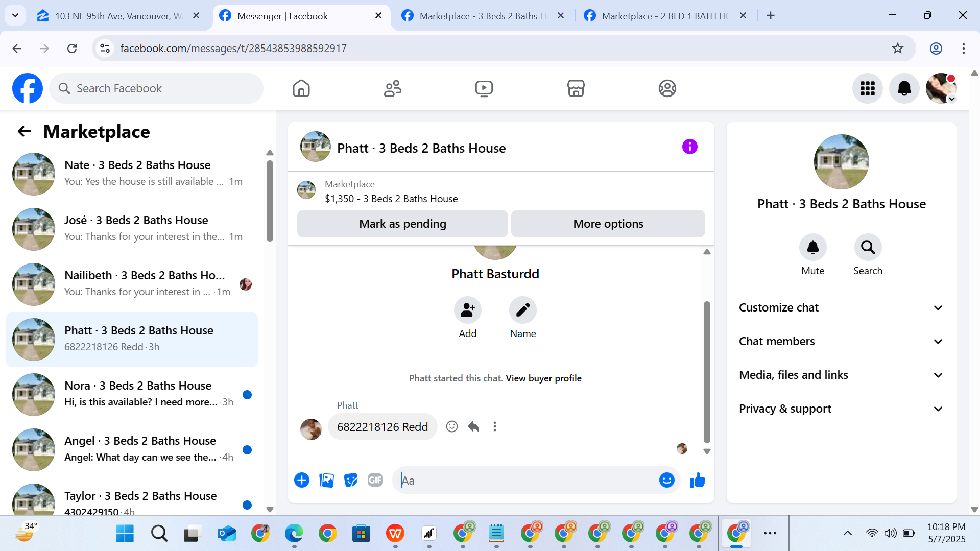This screenshot has height=551, width=980.
Task: Attach a photo in the composer
Action: point(326,480)
